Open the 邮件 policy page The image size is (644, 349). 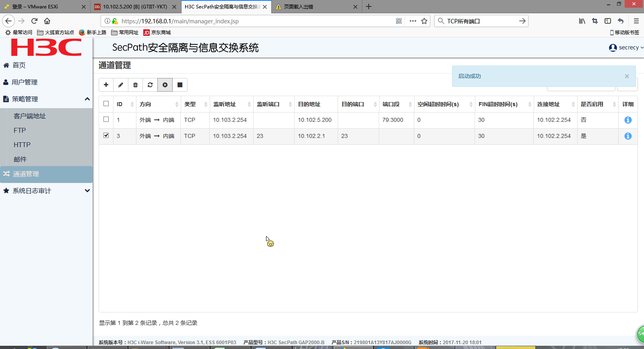(20, 159)
